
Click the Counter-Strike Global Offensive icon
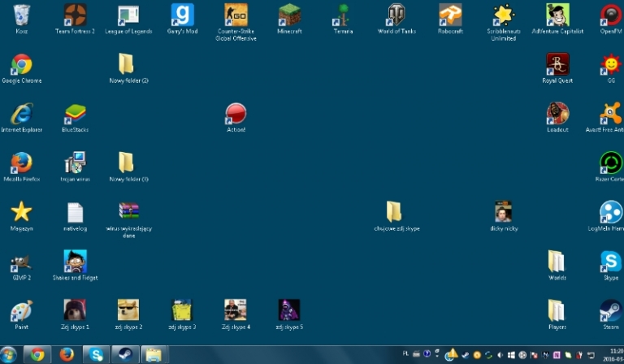pyautogui.click(x=236, y=15)
